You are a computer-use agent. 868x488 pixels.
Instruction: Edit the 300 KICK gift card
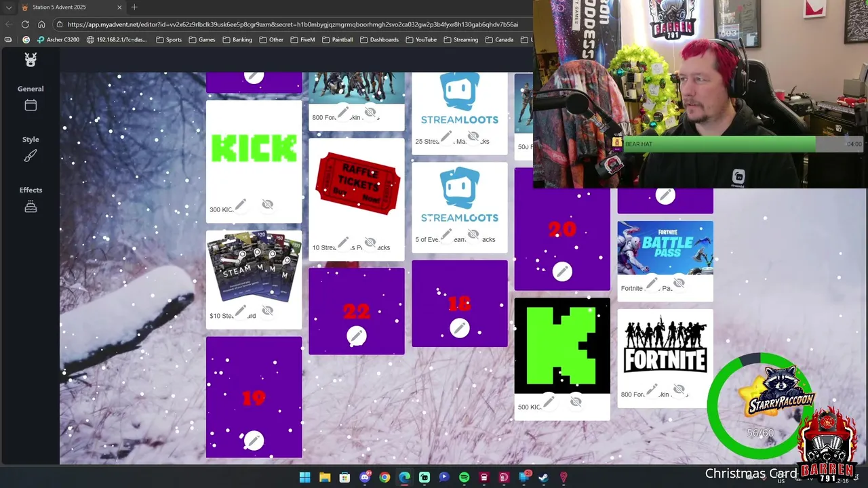point(240,204)
